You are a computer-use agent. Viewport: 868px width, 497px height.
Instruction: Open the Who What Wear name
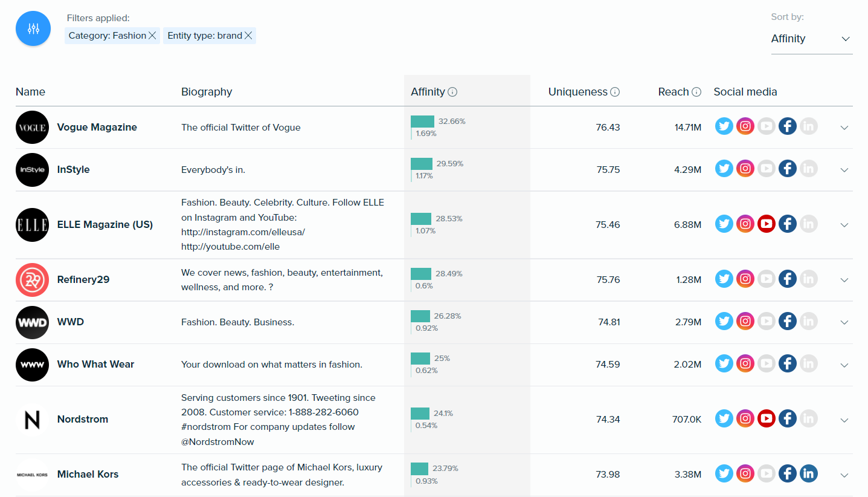95,364
